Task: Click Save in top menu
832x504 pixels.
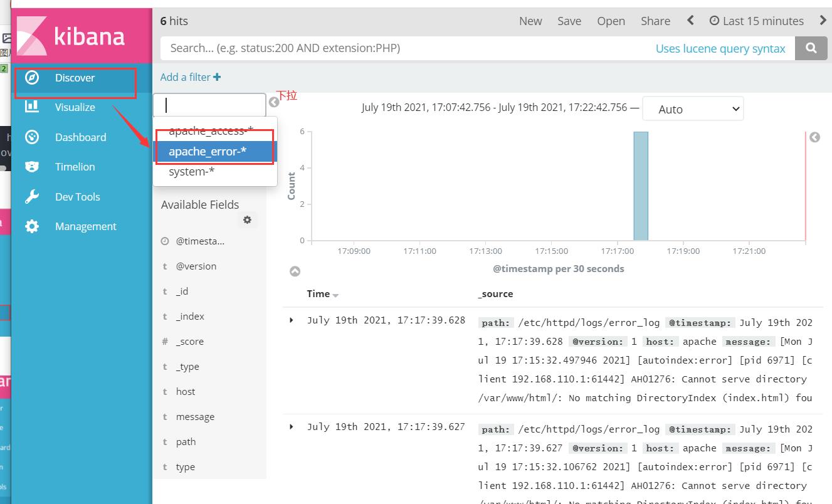Action: (569, 21)
